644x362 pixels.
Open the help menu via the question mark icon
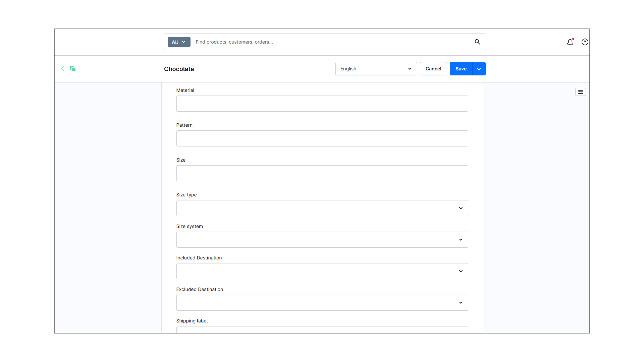[x=585, y=42]
